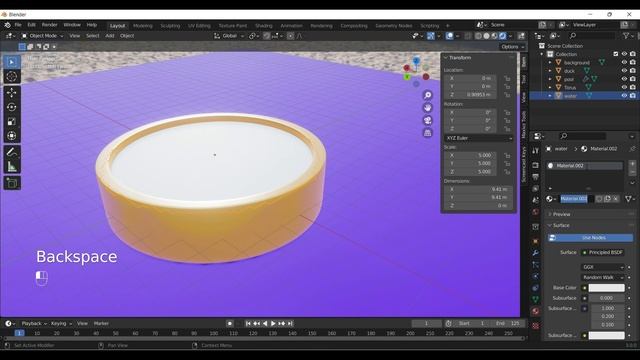Click the Blender logo menu icon
640x360 pixels.
7,25
